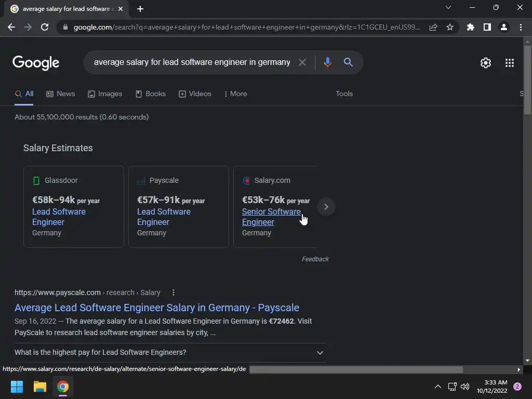Reload the current page
This screenshot has height=399, width=532.
click(x=45, y=27)
